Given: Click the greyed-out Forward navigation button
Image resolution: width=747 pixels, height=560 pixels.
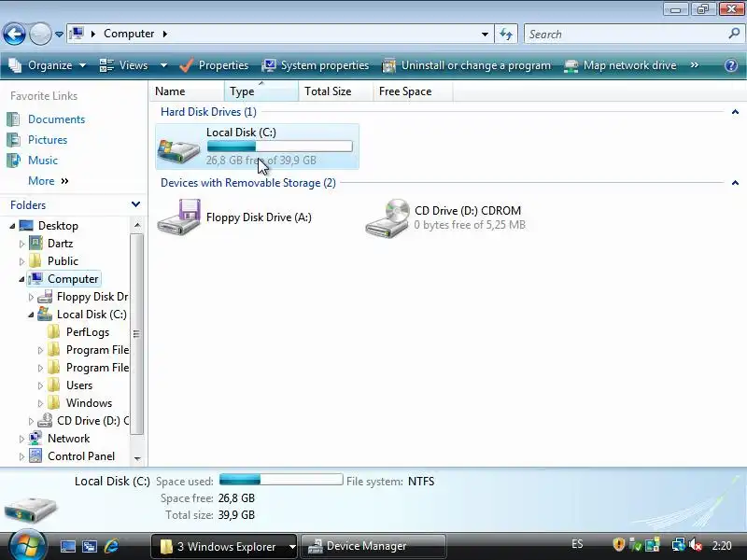Looking at the screenshot, I should [x=40, y=35].
